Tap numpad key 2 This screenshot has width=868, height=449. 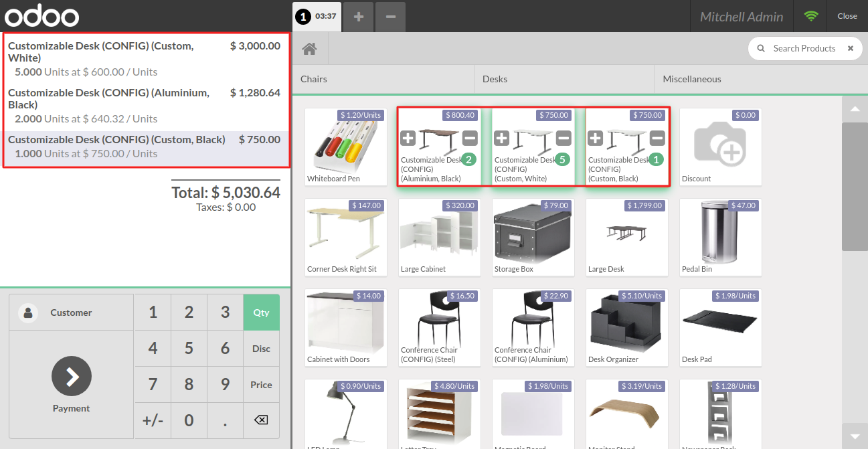189,312
